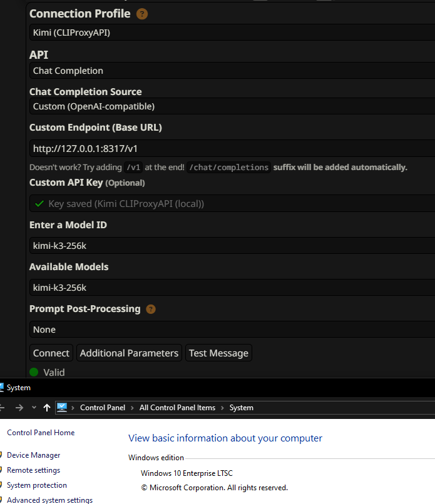This screenshot has height=504, width=435.
Task: Expand the chevron before System breadcrumb
Action: 222,408
